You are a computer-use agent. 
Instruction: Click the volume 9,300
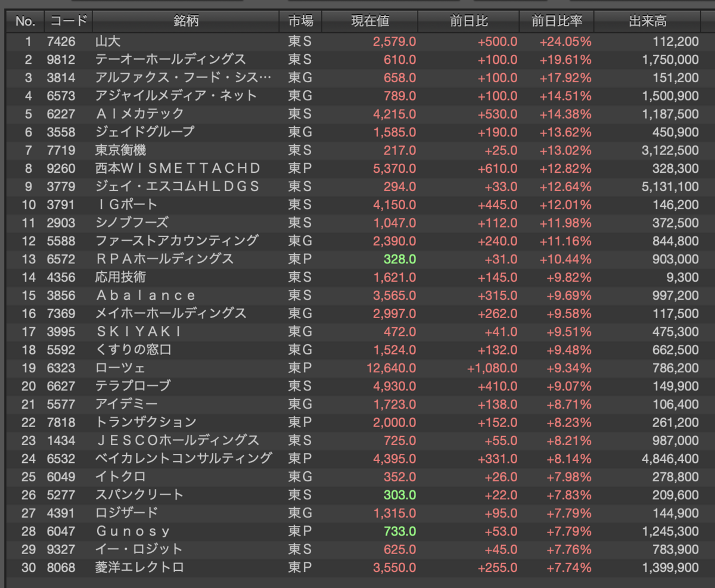684,276
